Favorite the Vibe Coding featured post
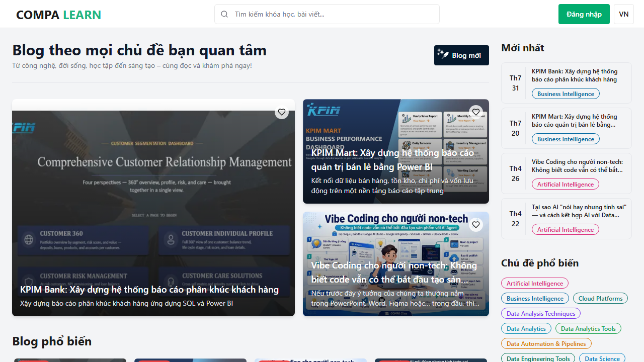The height and width of the screenshot is (362, 644). 476,225
